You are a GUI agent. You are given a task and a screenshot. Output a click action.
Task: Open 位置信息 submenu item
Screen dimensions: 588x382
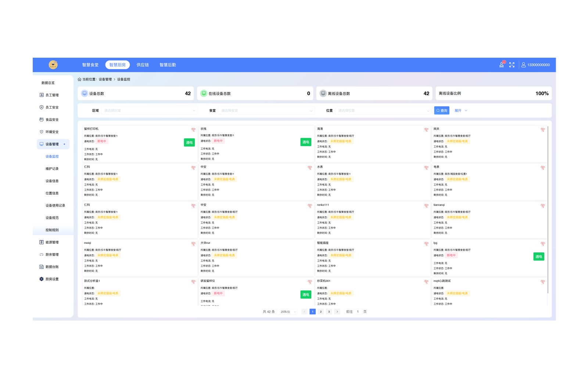52,193
